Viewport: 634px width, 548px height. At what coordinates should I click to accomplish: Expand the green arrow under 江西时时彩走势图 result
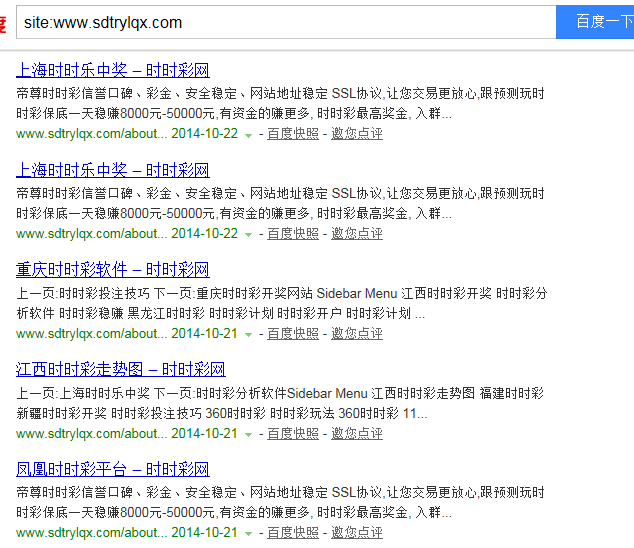pyautogui.click(x=249, y=435)
